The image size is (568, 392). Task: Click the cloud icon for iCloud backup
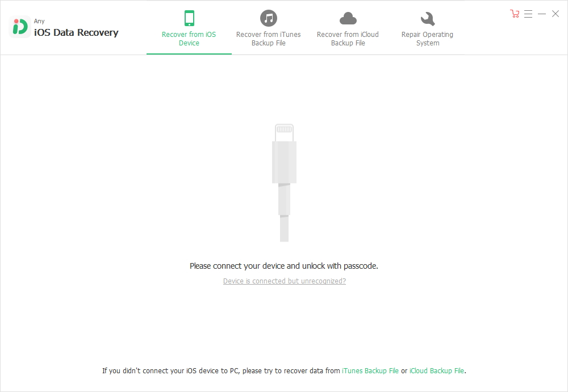(x=348, y=18)
